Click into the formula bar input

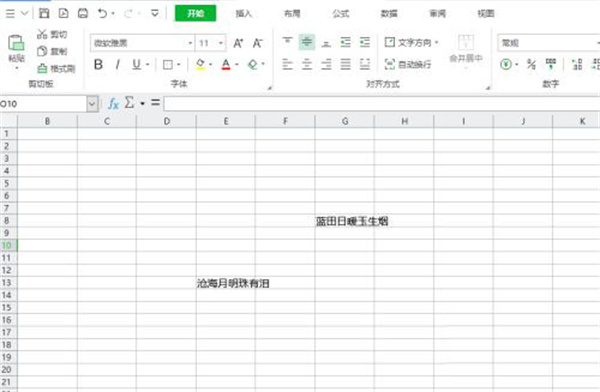click(x=382, y=104)
